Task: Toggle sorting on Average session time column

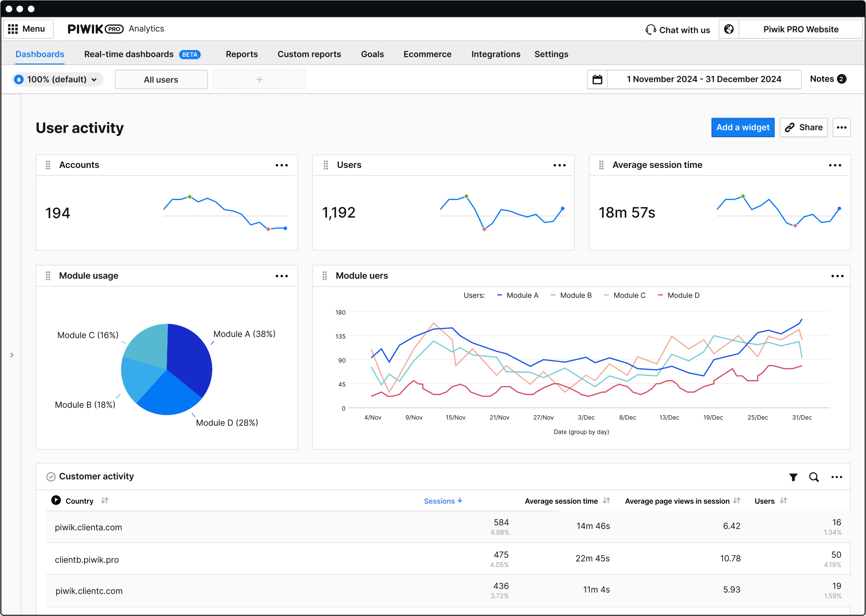Action: point(606,501)
